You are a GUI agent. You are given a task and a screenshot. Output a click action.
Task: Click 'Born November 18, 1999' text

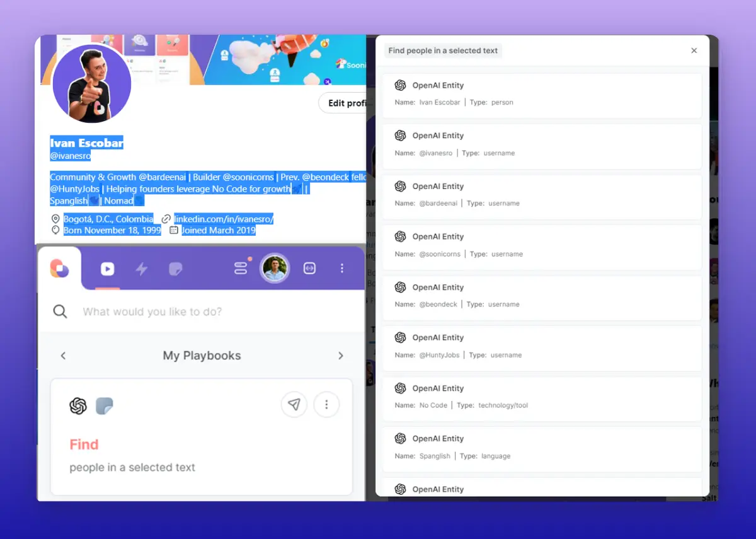[112, 230]
